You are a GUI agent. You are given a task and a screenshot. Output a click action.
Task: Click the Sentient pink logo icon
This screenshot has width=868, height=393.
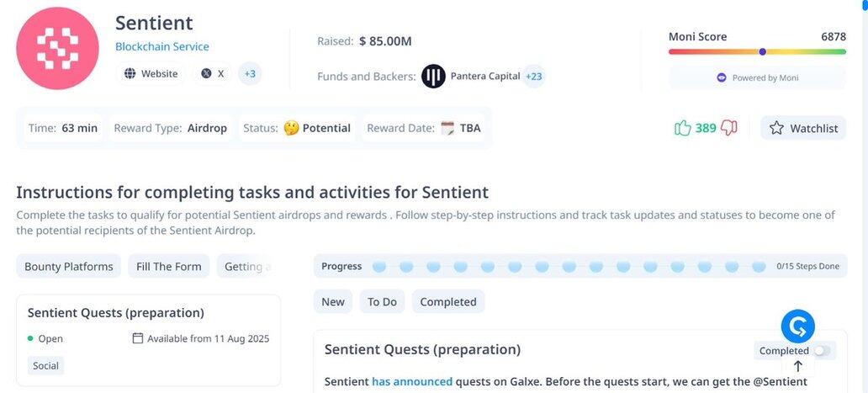(58, 47)
